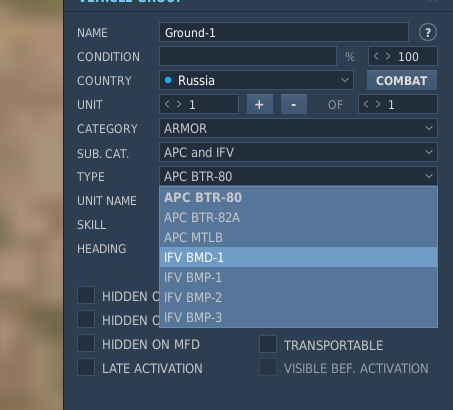Click the condition percent value 100
This screenshot has width=453, height=410.
408,57
